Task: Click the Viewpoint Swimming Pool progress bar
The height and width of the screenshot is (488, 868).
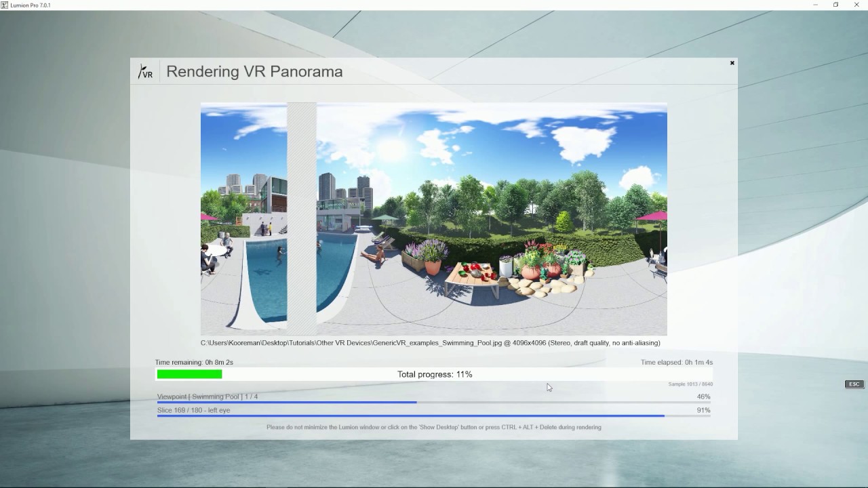Action: (434, 402)
